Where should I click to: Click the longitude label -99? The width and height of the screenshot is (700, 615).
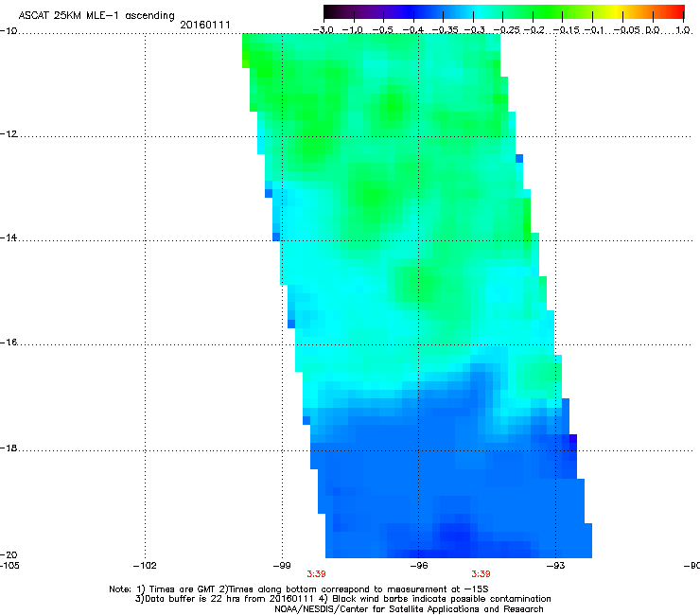(x=282, y=566)
